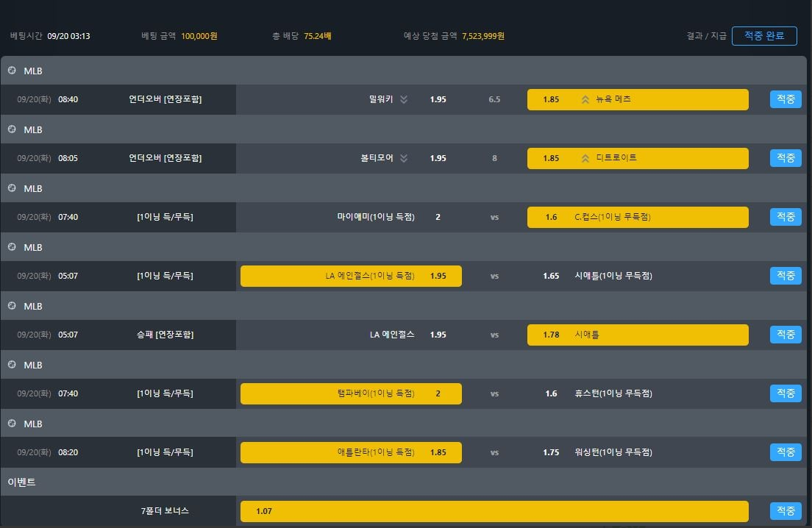Collapse the MLB header above the 볼티모어 match
This screenshot has height=528, width=812.
[33, 129]
